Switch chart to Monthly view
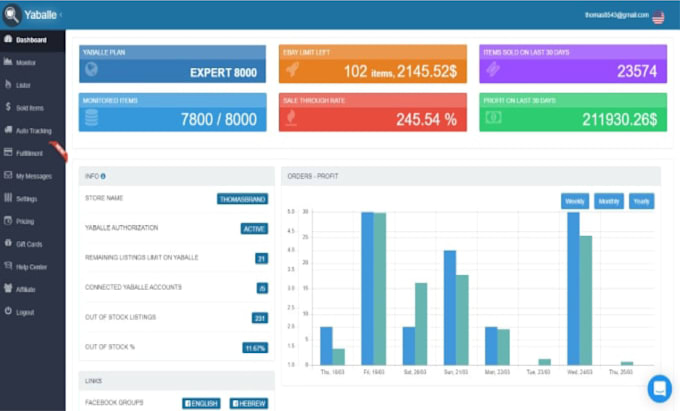Viewport: 680px width, 411px height. click(x=608, y=201)
